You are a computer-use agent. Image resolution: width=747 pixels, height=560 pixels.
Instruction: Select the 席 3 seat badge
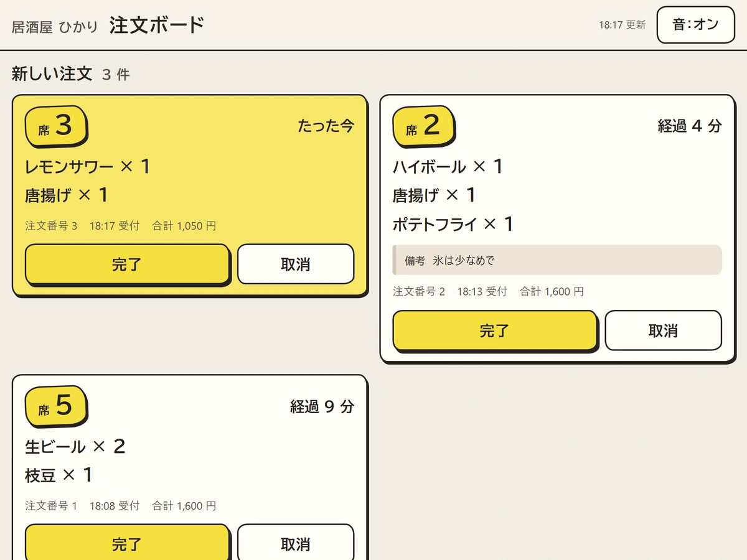56,126
